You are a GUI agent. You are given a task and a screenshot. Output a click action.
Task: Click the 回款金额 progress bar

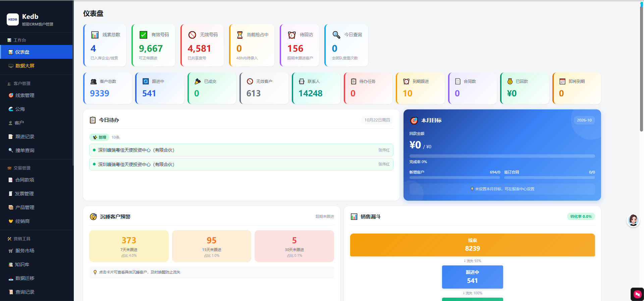click(x=502, y=156)
